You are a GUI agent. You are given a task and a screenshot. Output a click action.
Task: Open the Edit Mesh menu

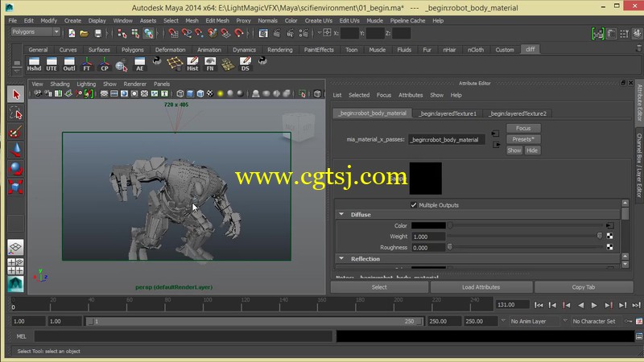pyautogui.click(x=217, y=21)
